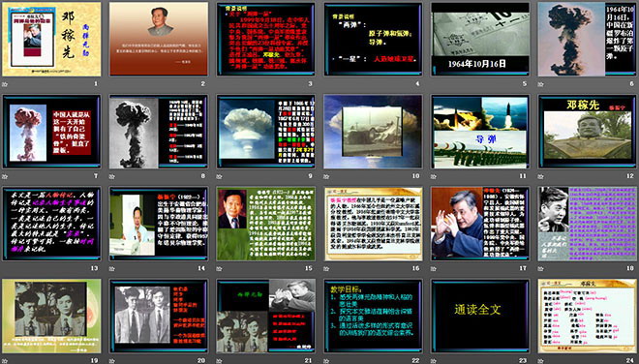
Task: Select slide 14 about 杨振宁 at a desk
Action: [159, 224]
